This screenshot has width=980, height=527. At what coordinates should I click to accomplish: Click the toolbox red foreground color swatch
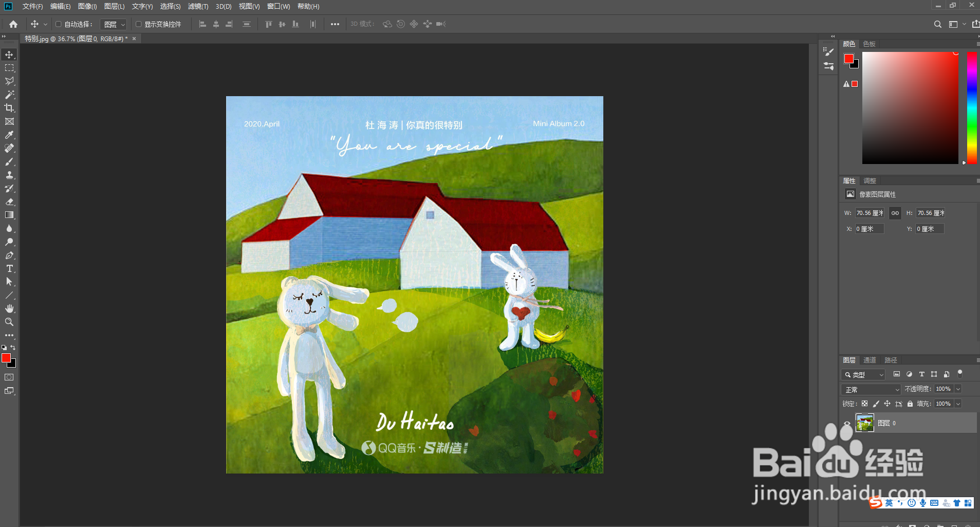click(6, 358)
